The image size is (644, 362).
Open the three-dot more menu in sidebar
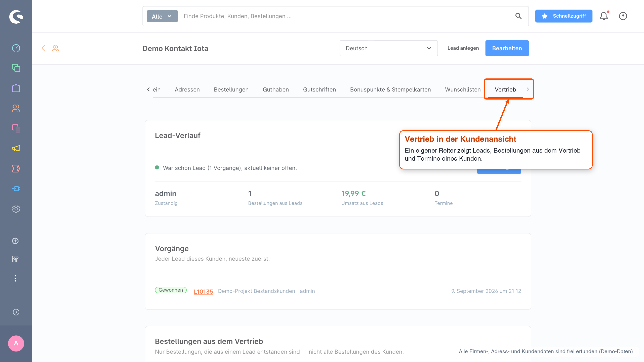tap(15, 278)
